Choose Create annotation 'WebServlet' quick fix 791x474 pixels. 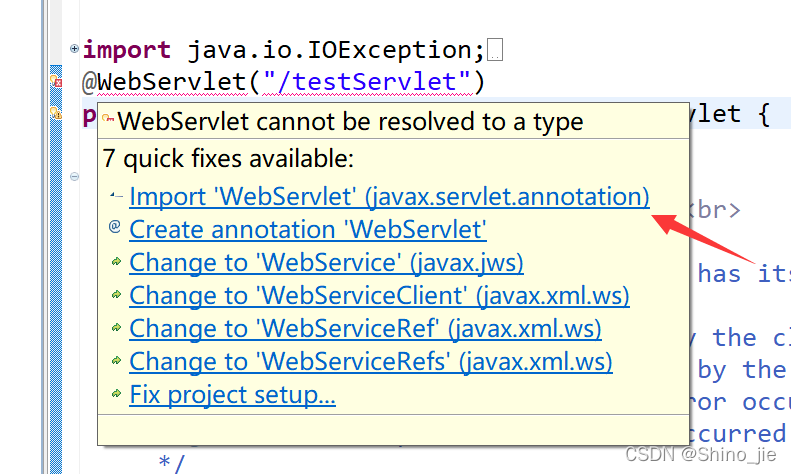(x=308, y=230)
